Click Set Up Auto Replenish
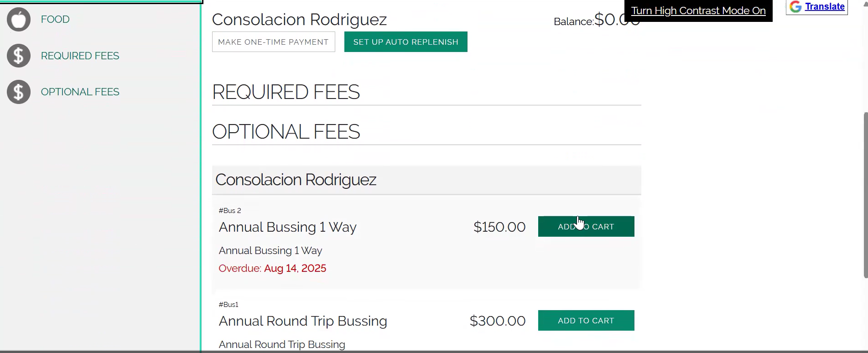The height and width of the screenshot is (353, 868). click(x=405, y=42)
